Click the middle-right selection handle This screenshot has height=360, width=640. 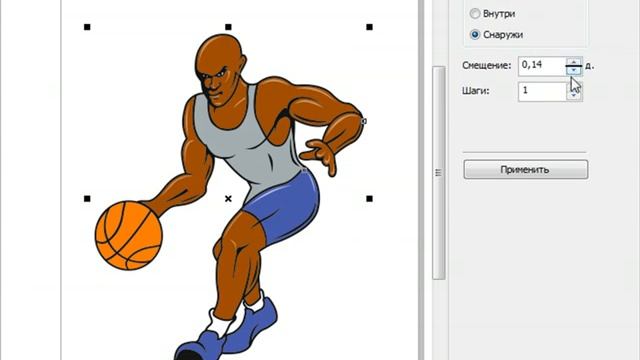369,199
